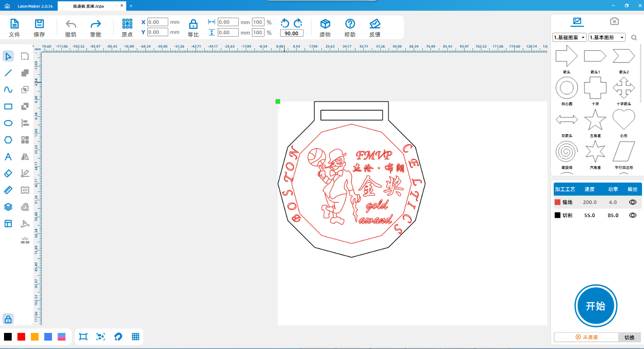The width and height of the screenshot is (644, 349).
Task: Open the 造物 cube icon
Action: coord(325,24)
